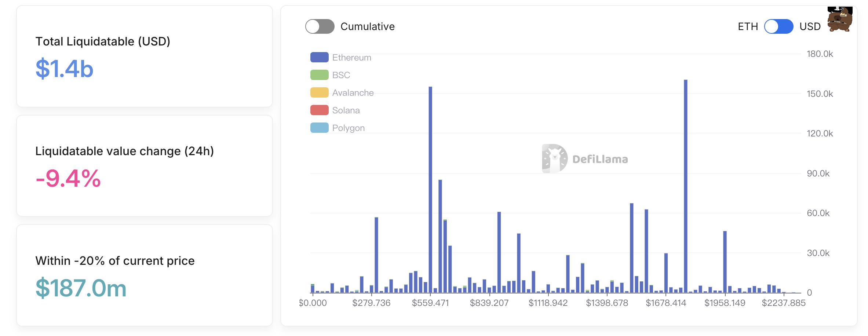868x336 pixels.
Task: Click the Solana legend red swatch
Action: [319, 110]
